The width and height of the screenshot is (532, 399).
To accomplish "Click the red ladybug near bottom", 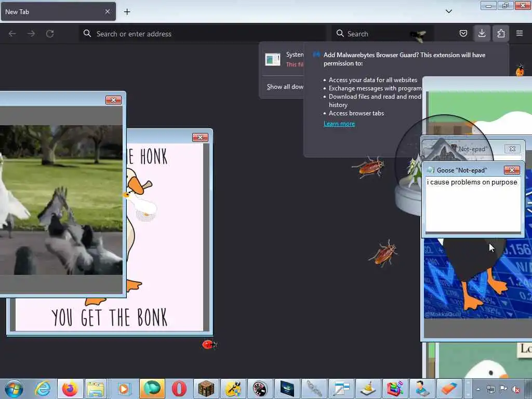I will (209, 345).
